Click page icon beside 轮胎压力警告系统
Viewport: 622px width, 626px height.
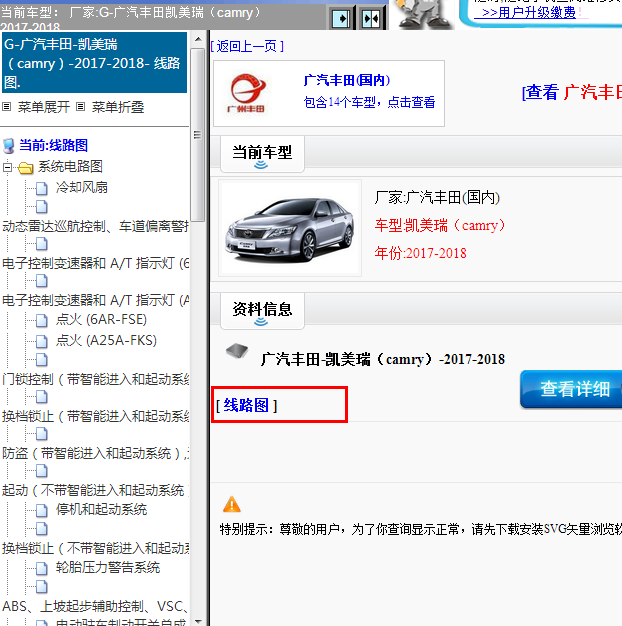42,569
